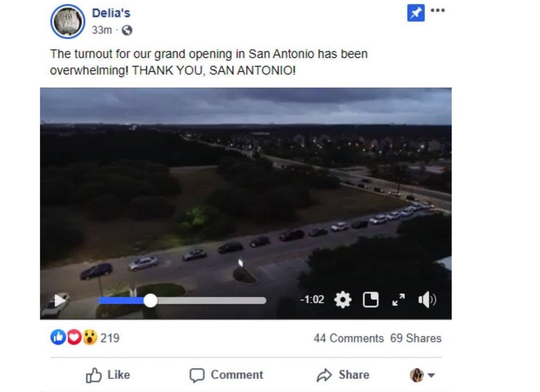
Task: Open Delia's profile picture
Action: tap(67, 21)
